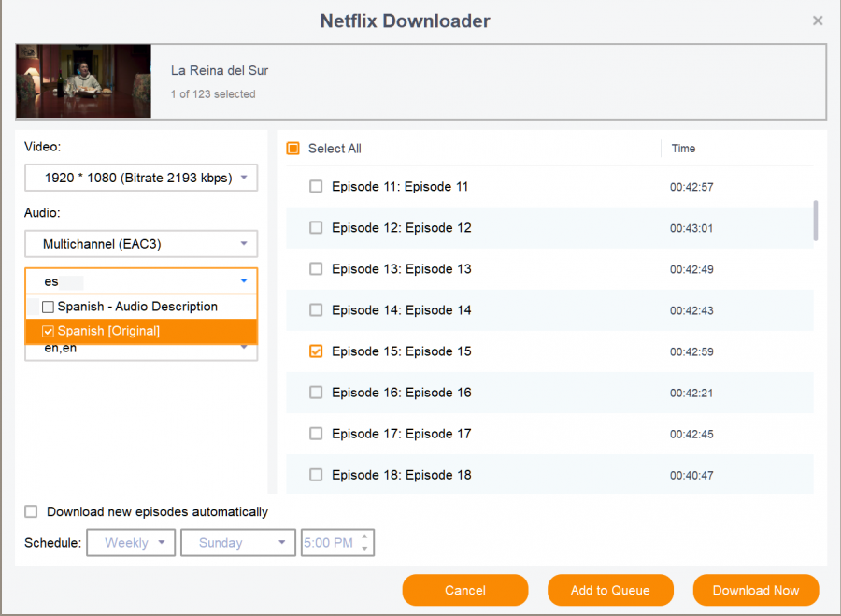Screen dimensions: 841x616
Task: Check the Episode 17 checkbox
Action: [x=316, y=434]
